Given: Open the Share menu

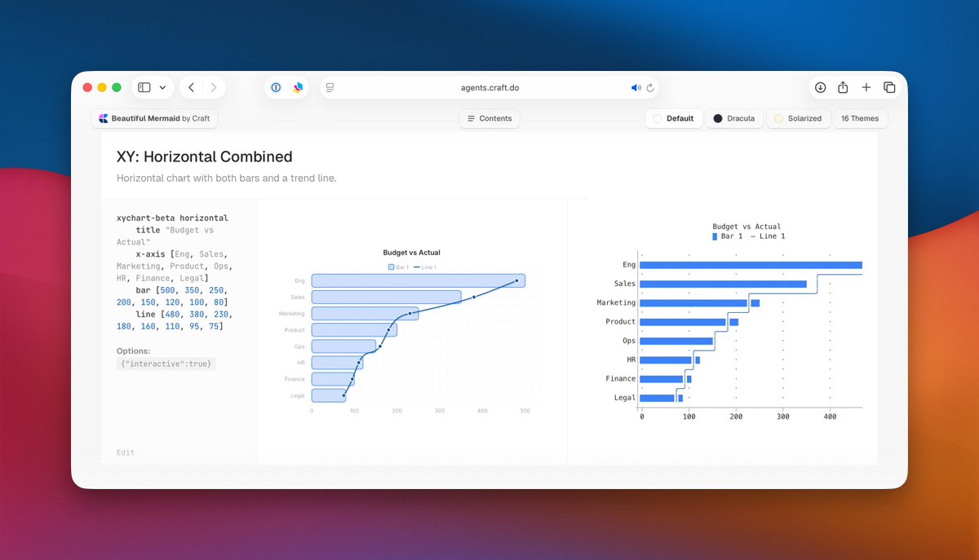Looking at the screenshot, I should point(844,87).
